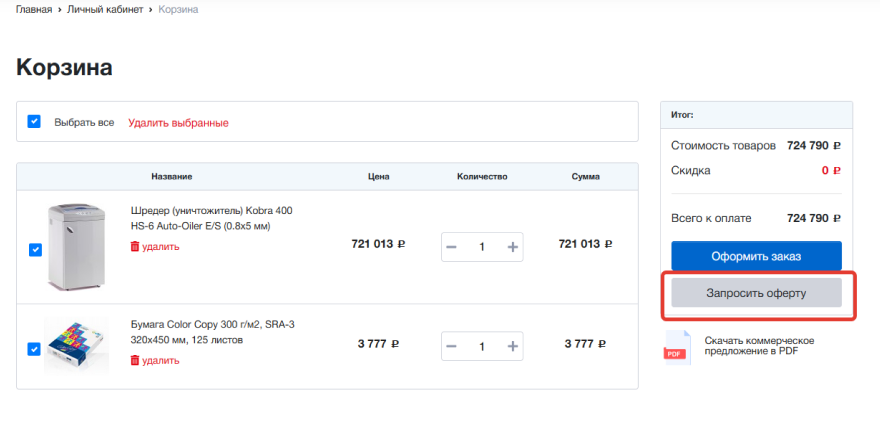Open Бумага Color Copy product title
The height and width of the screenshot is (440, 880).
tap(213, 332)
